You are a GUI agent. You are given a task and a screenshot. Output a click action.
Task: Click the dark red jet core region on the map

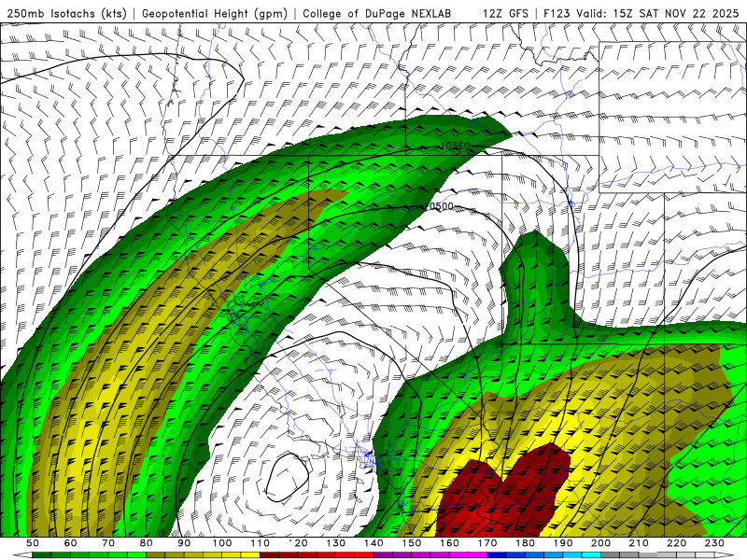coord(505,496)
